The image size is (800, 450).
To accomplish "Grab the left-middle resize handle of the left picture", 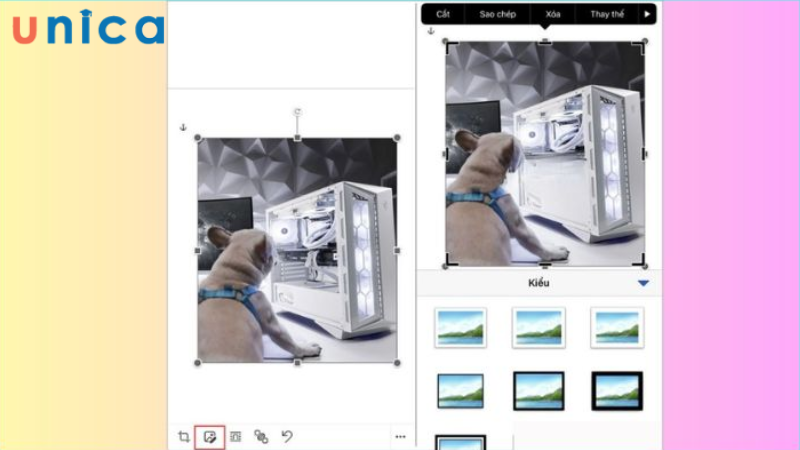I will pyautogui.click(x=198, y=251).
